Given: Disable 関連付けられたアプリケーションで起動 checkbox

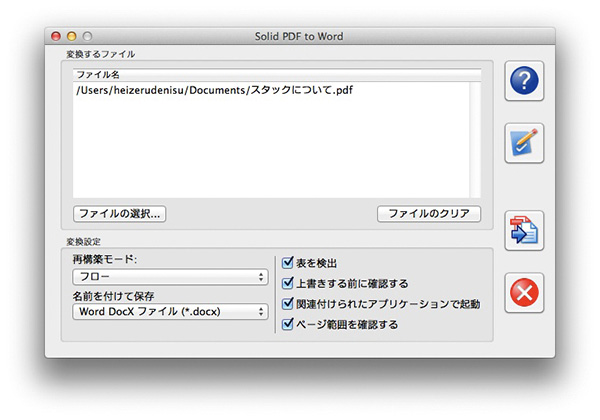Looking at the screenshot, I should click(x=288, y=303).
